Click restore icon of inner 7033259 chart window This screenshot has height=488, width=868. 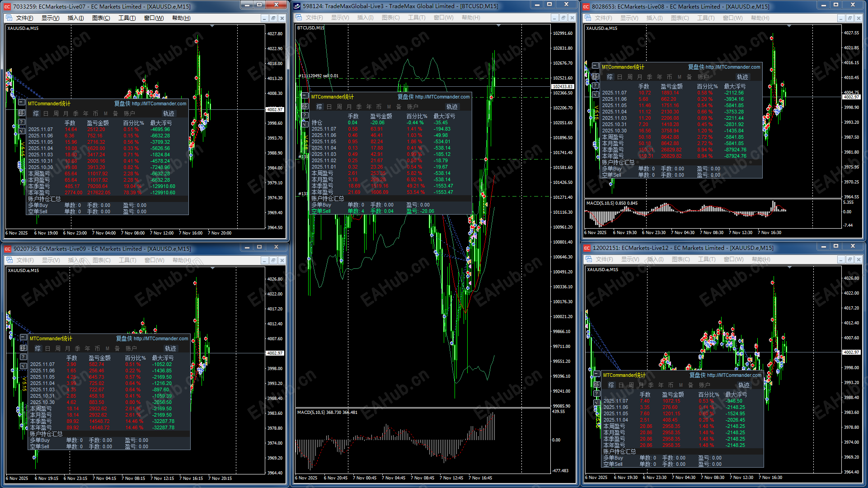click(x=273, y=18)
